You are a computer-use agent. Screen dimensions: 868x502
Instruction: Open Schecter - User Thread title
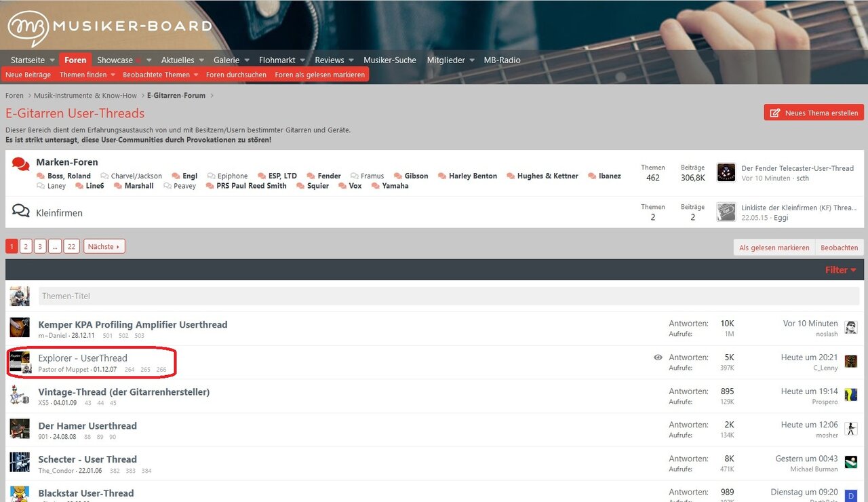(87, 459)
